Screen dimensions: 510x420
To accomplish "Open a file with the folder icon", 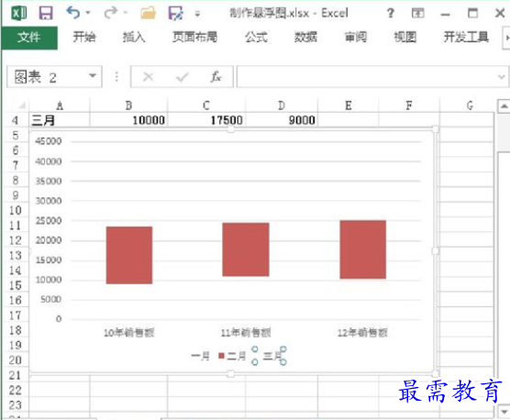I will [x=148, y=14].
